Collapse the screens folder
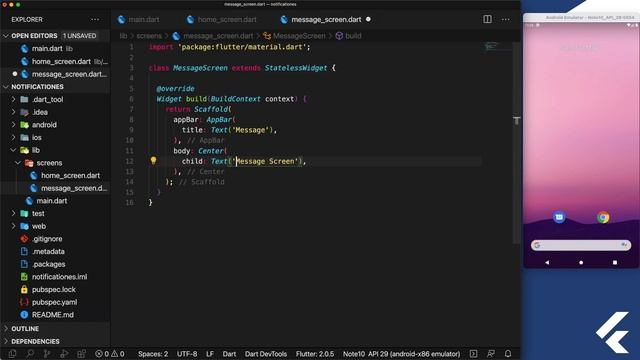This screenshot has width=640, height=360. tap(49, 162)
